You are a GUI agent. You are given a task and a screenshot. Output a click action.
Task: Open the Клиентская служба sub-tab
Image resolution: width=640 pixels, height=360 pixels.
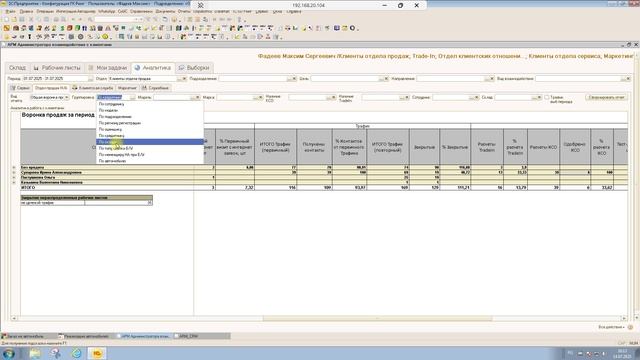coord(92,88)
